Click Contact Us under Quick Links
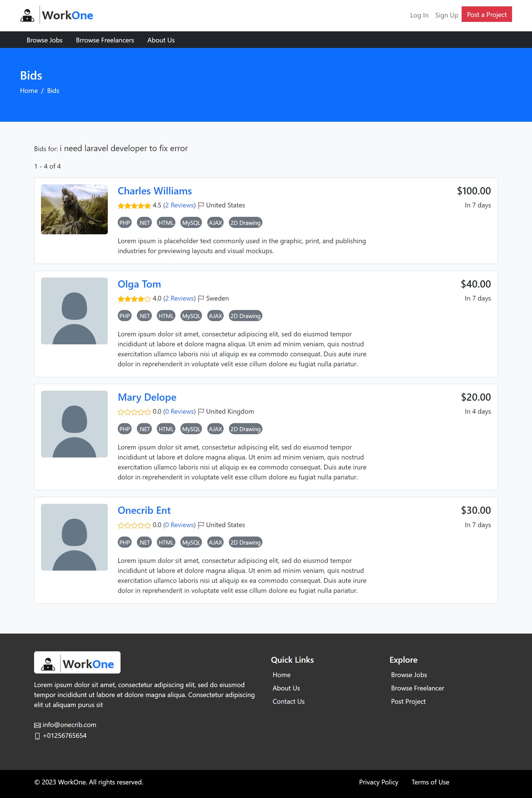 289,701
